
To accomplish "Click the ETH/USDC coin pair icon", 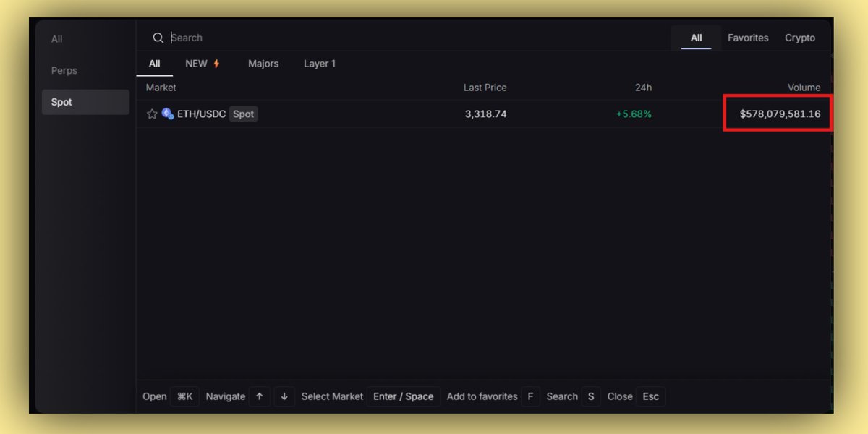I will click(x=168, y=114).
